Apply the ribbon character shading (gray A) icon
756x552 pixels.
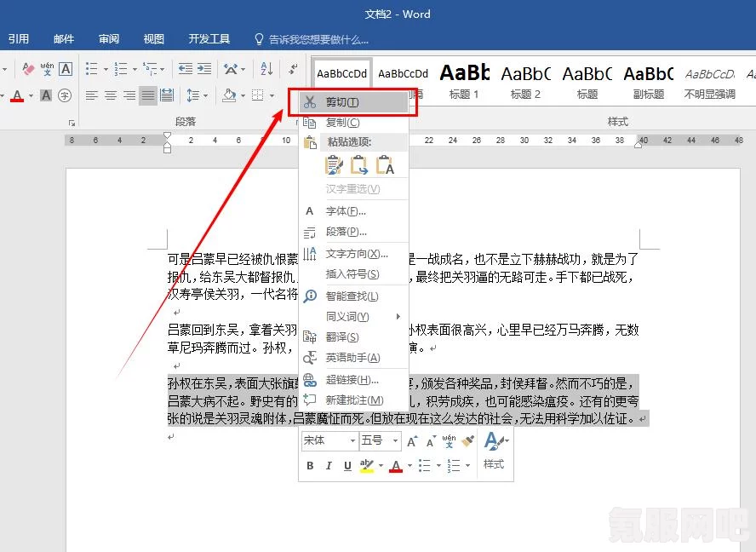(46, 95)
